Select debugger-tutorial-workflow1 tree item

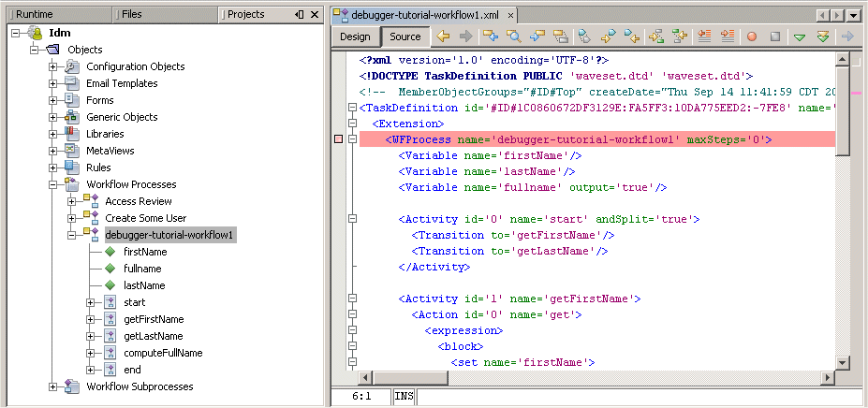tap(170, 235)
